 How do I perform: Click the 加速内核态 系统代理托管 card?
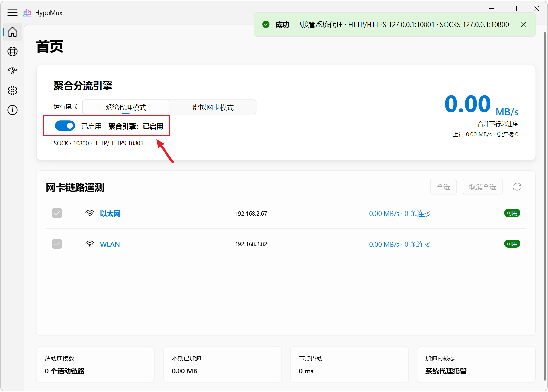click(x=476, y=364)
